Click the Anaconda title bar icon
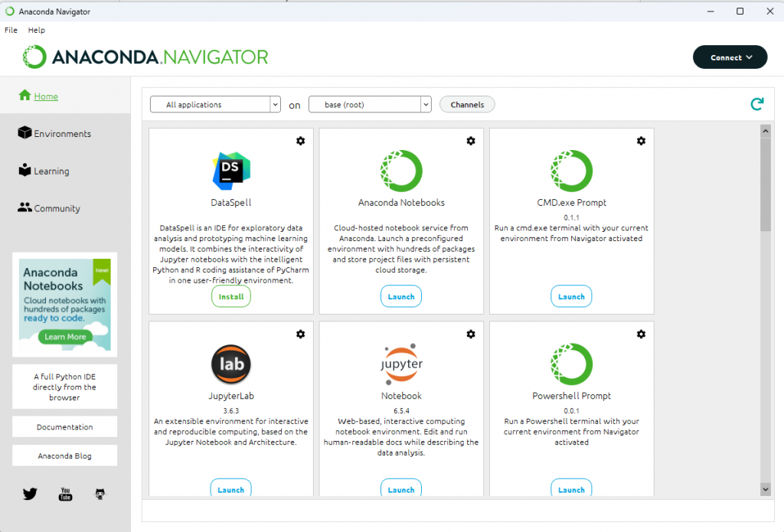The image size is (784, 532). pyautogui.click(x=9, y=11)
